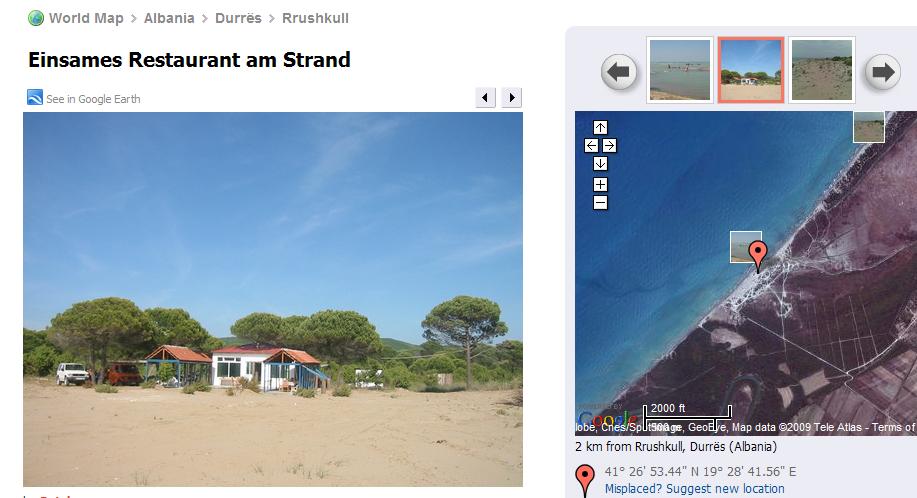Zoom in on the map with plus button
The height and width of the screenshot is (498, 917).
600,185
